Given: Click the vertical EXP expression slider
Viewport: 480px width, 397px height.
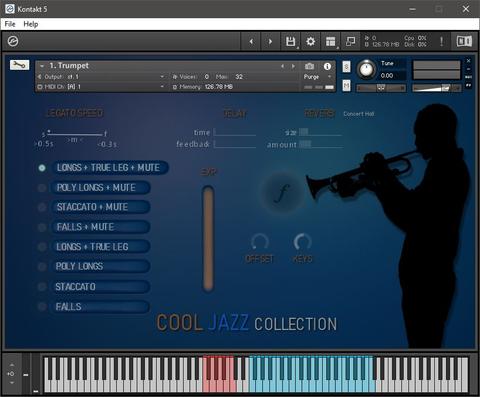Looking at the screenshot, I should point(208,238).
